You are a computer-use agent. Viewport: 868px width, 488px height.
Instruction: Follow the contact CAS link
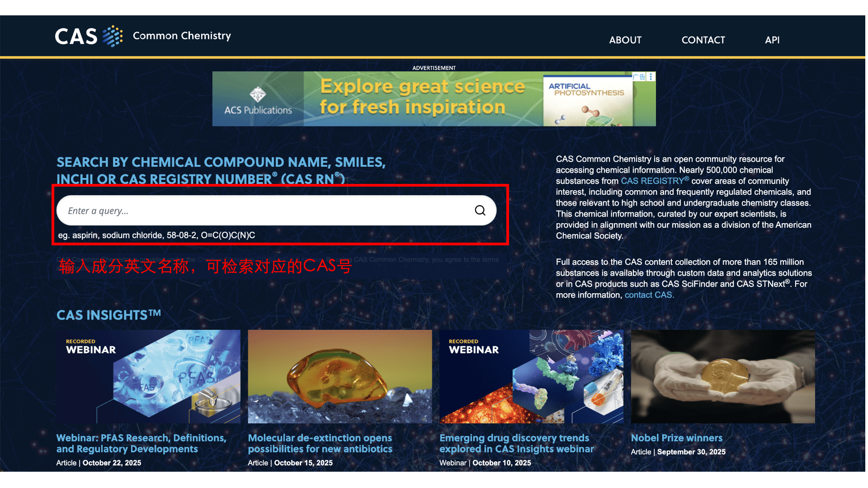tap(649, 295)
